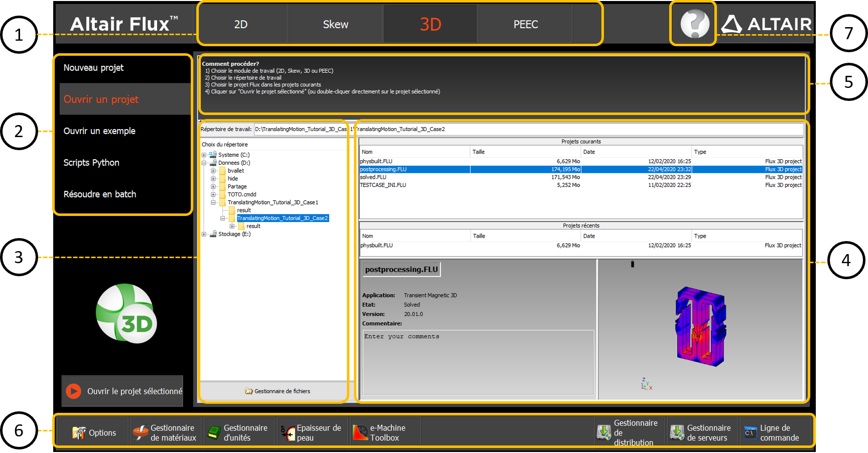The image size is (868, 453).
Task: Select Nouveau projet in left menu
Action: (x=94, y=68)
